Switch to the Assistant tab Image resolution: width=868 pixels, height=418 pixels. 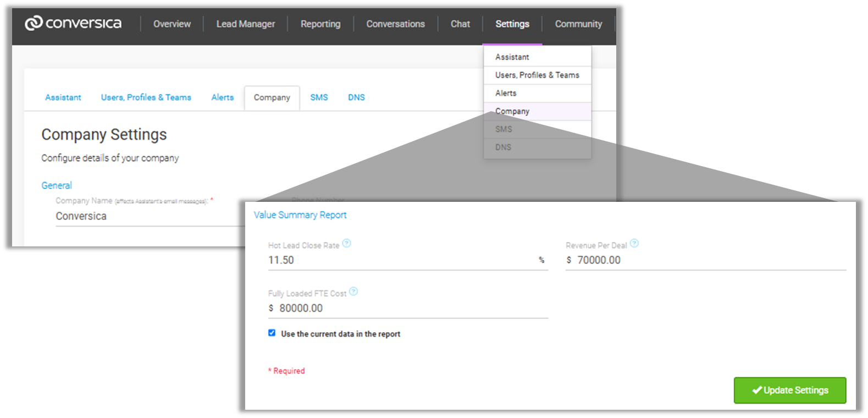coord(63,97)
